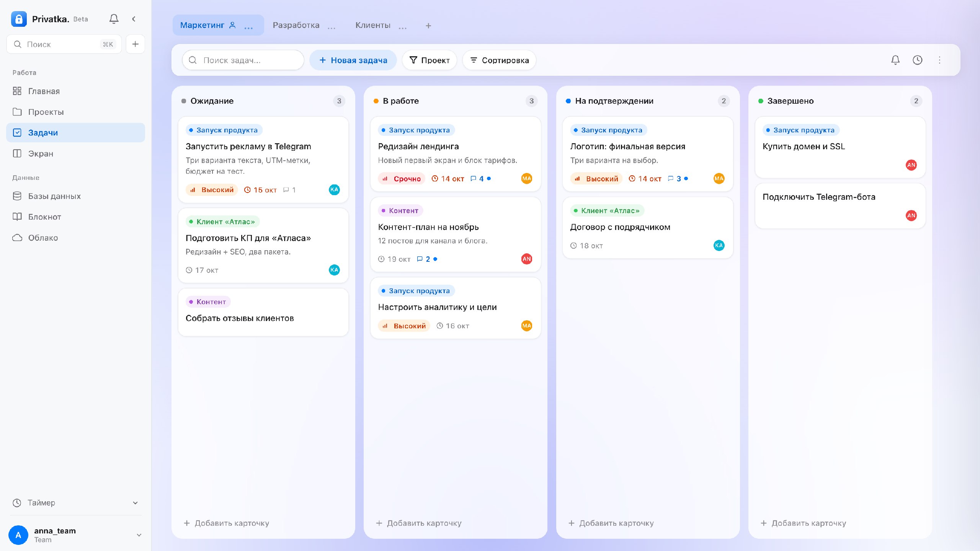Click the KA avatar on the Telegram ad card

(x=334, y=189)
